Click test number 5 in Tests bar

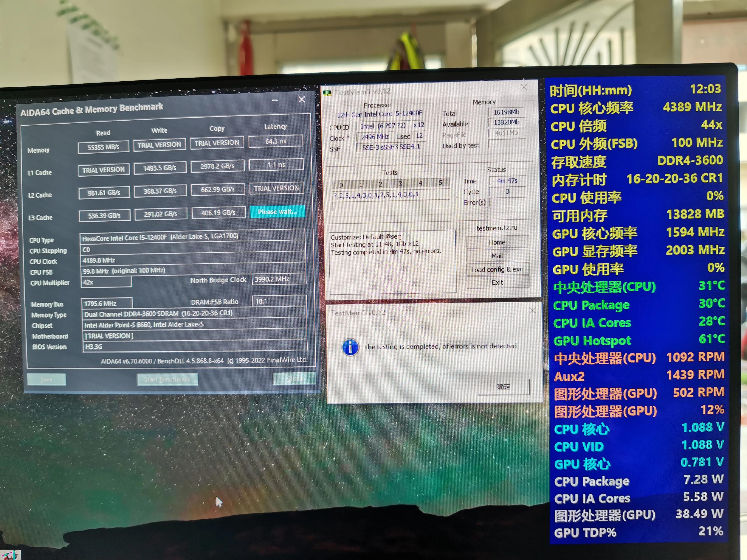pos(440,183)
